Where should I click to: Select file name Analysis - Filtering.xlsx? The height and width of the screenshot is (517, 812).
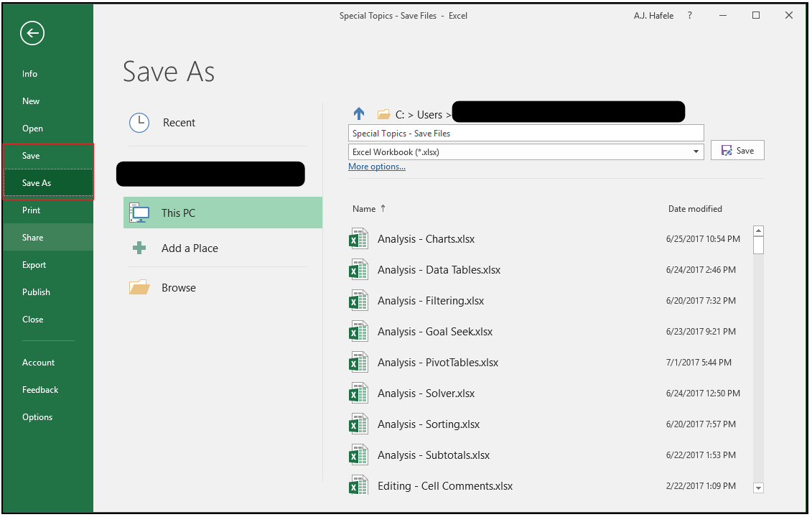point(431,301)
